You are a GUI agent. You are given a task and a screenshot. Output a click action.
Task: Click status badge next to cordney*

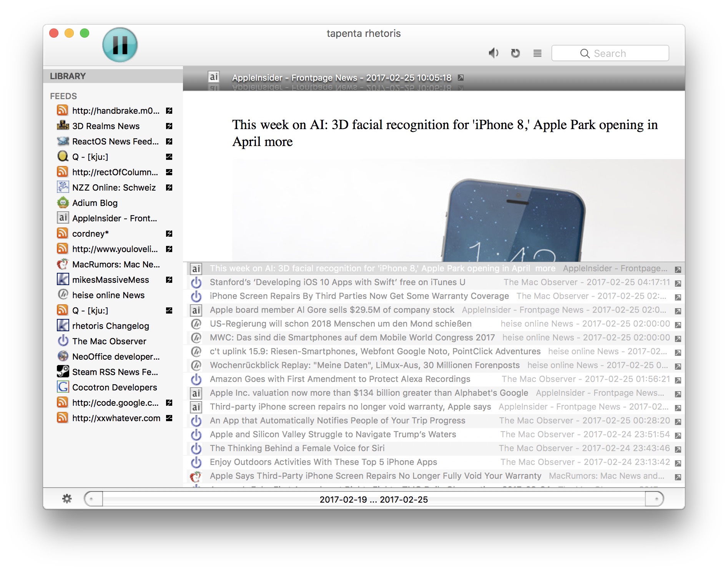(x=169, y=234)
